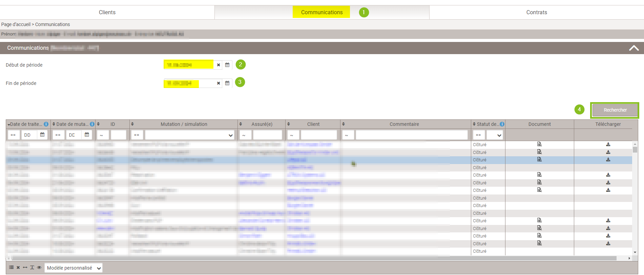Open the Mutation / simulation filter dropdown
Image resolution: width=644 pixels, height=275 pixels.
(190, 135)
